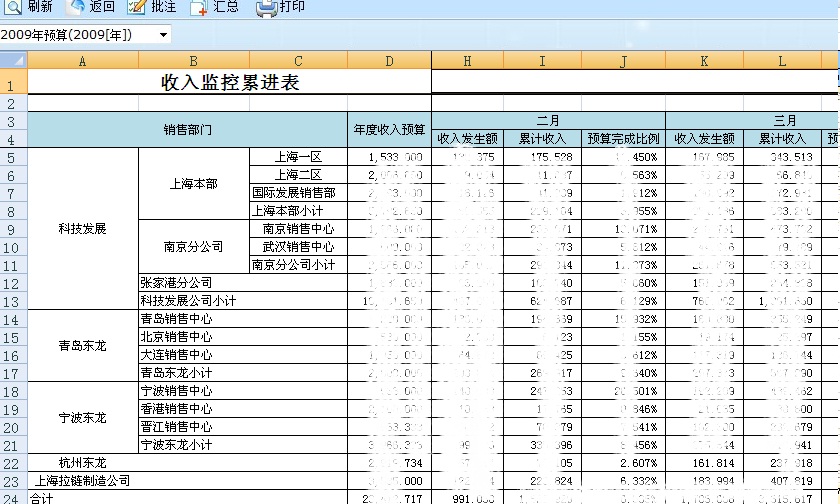This screenshot has width=840, height=504.
Task: Select row 13 header
Action: (13, 301)
